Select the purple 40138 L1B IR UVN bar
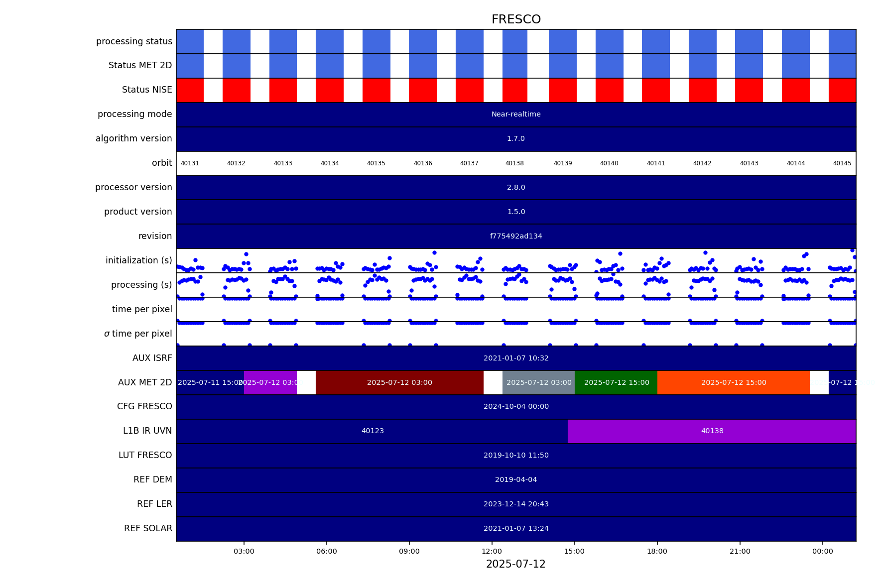Viewport: 882px width, 588px height. (x=712, y=431)
